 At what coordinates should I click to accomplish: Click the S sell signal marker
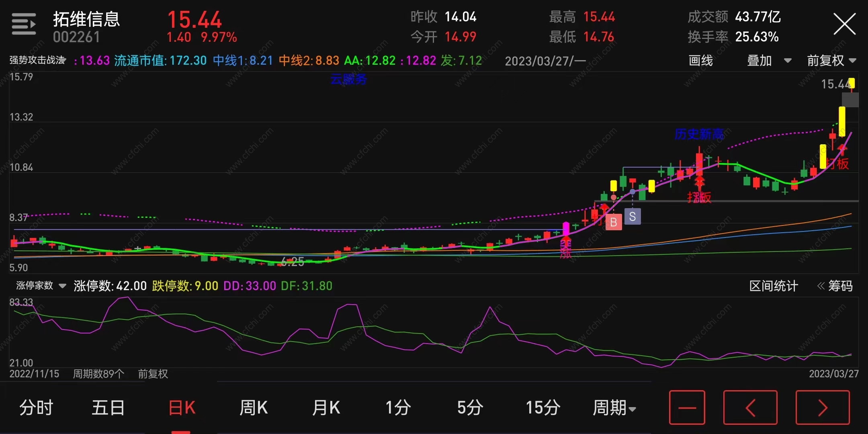(x=633, y=217)
